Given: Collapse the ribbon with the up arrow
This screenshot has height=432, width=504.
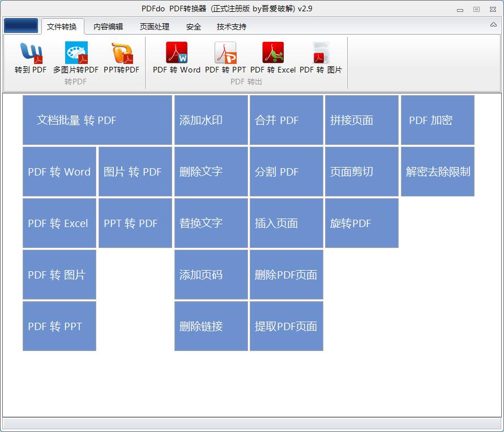Looking at the screenshot, I should point(493,25).
